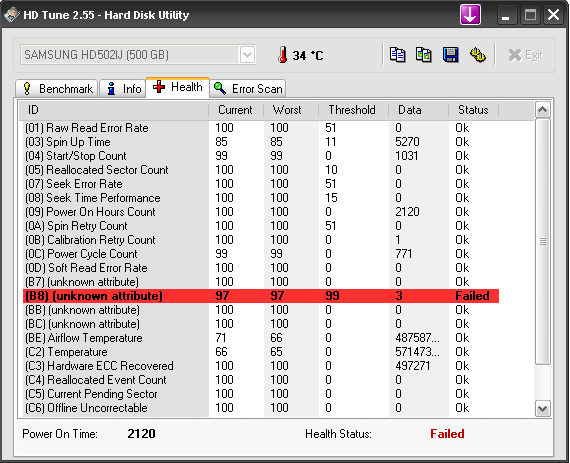Select the Hardware ECC Recovered row
The width and height of the screenshot is (570, 463).
(x=261, y=366)
